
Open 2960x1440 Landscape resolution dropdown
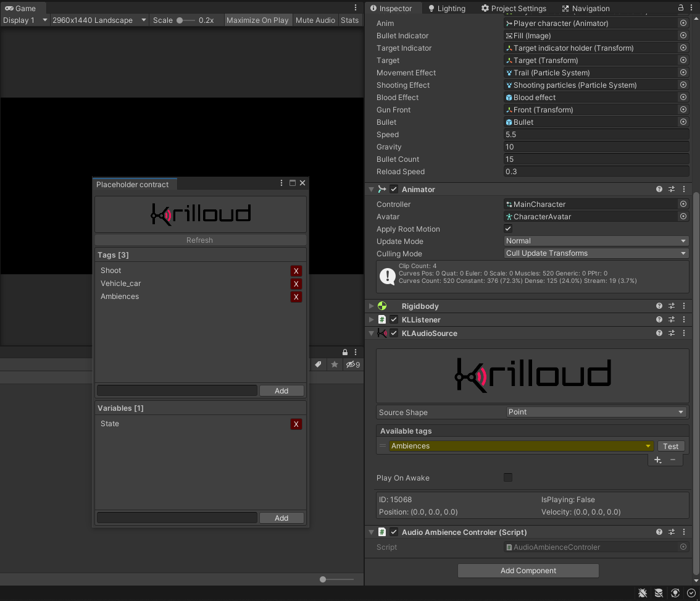[99, 20]
